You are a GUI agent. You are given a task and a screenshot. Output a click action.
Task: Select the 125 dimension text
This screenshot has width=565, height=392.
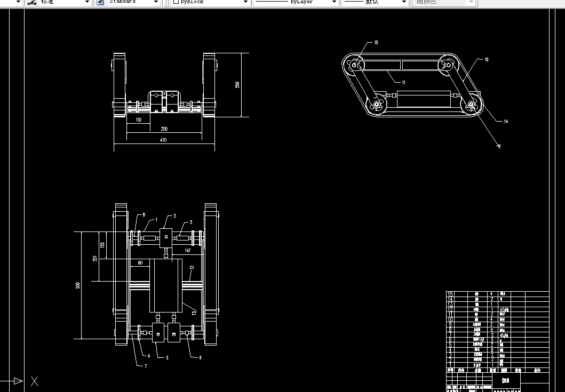click(x=102, y=245)
